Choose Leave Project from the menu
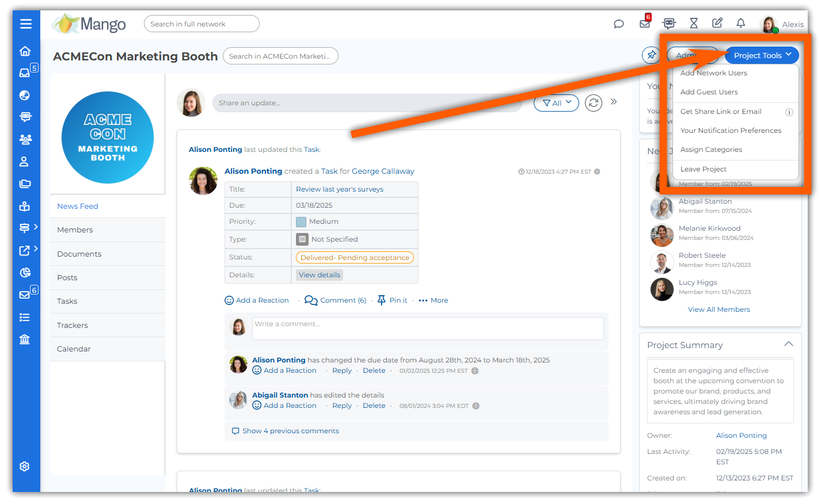 click(x=703, y=169)
